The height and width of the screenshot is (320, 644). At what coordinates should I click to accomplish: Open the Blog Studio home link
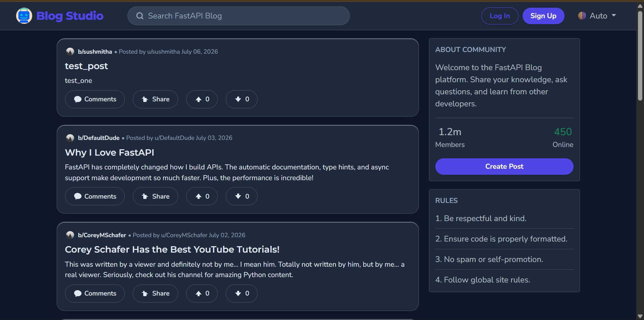point(60,16)
